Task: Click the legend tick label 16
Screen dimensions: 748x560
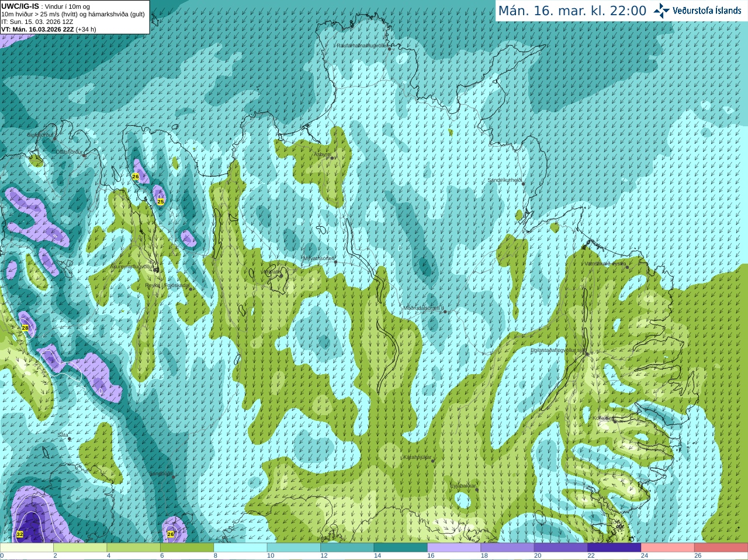Action: click(431, 556)
